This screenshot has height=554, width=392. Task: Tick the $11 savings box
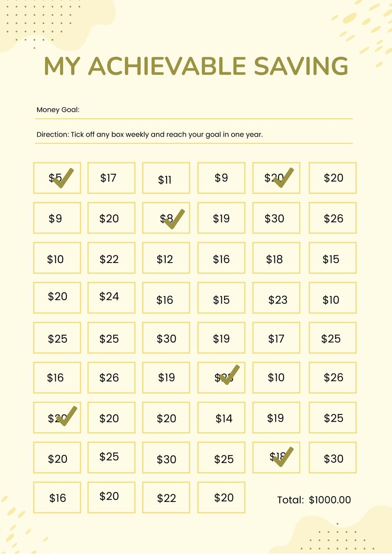(x=166, y=178)
